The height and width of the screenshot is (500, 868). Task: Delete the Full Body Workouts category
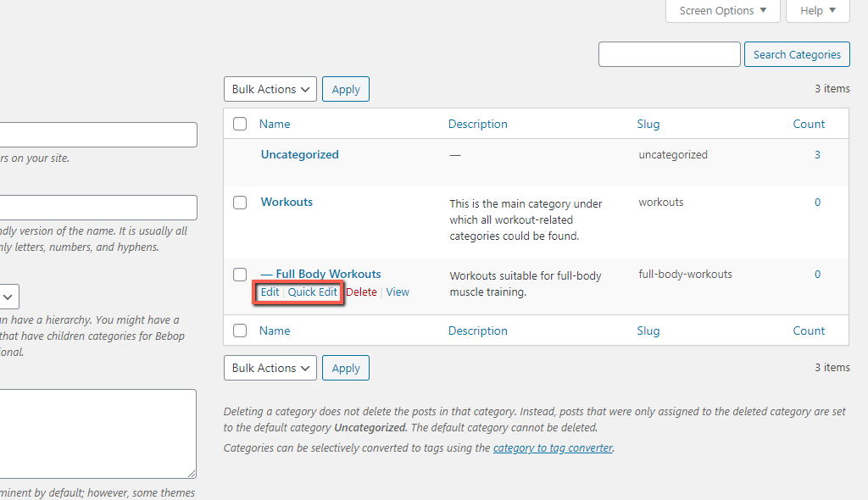pos(361,292)
